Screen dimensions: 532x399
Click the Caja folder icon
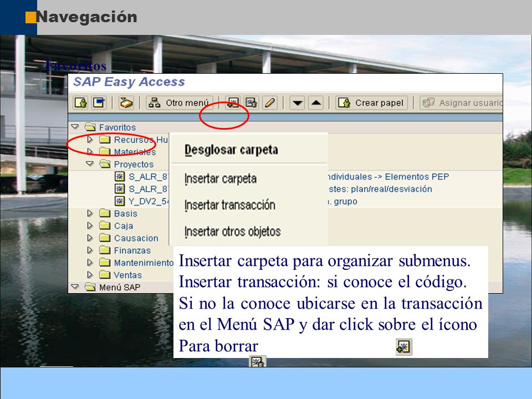[x=105, y=226]
